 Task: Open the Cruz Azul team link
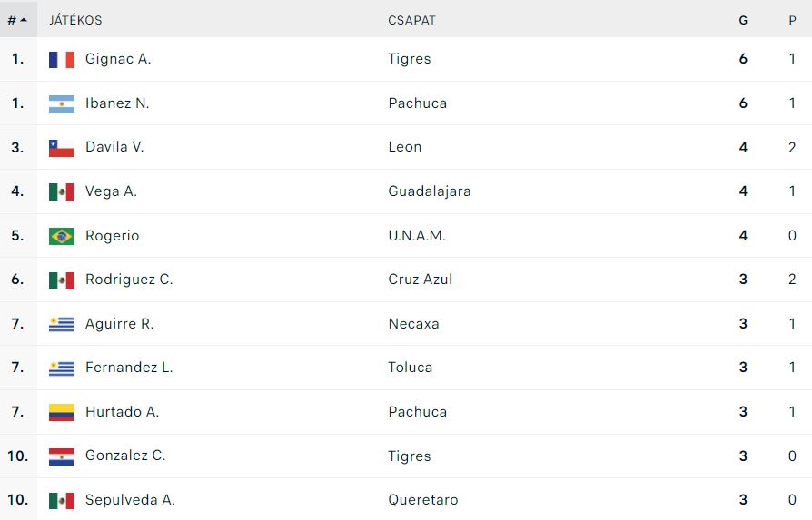pos(420,280)
